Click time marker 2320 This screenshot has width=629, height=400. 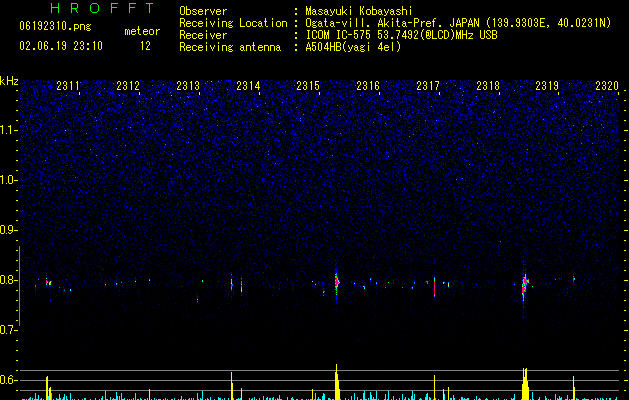coord(607,86)
